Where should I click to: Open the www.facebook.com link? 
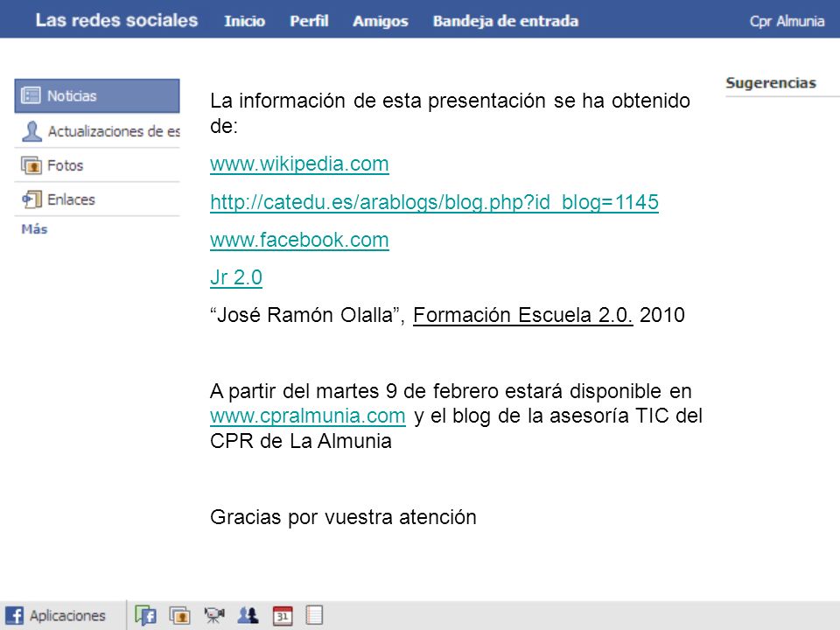[x=299, y=240]
